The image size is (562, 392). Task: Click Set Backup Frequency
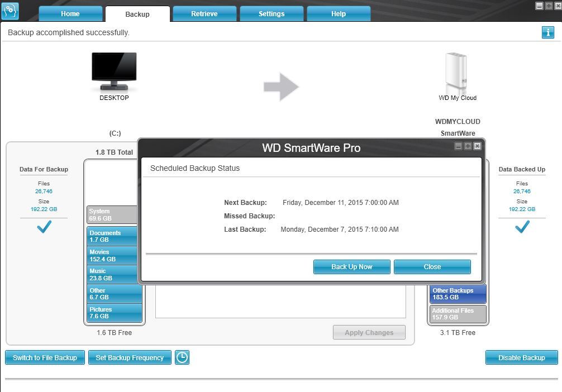130,357
